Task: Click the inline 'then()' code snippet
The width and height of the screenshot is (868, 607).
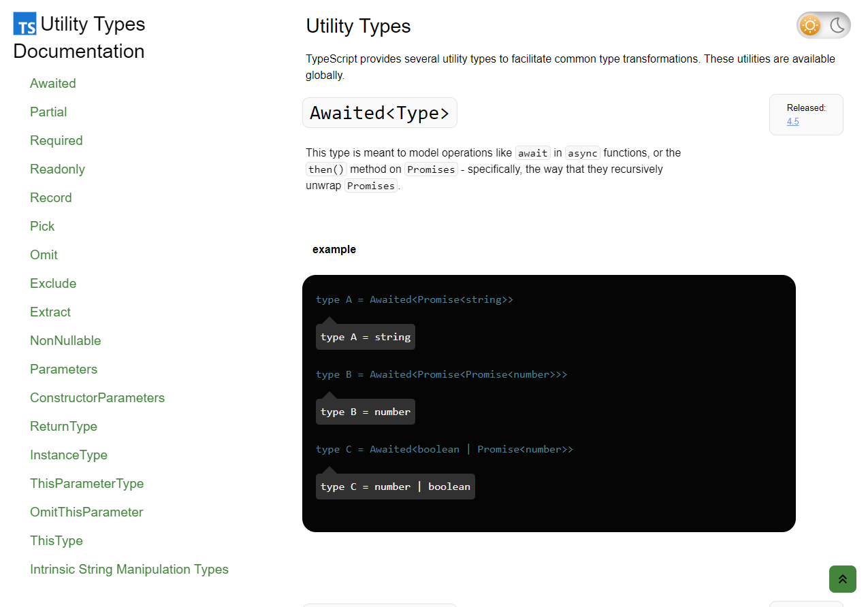Action: [326, 169]
